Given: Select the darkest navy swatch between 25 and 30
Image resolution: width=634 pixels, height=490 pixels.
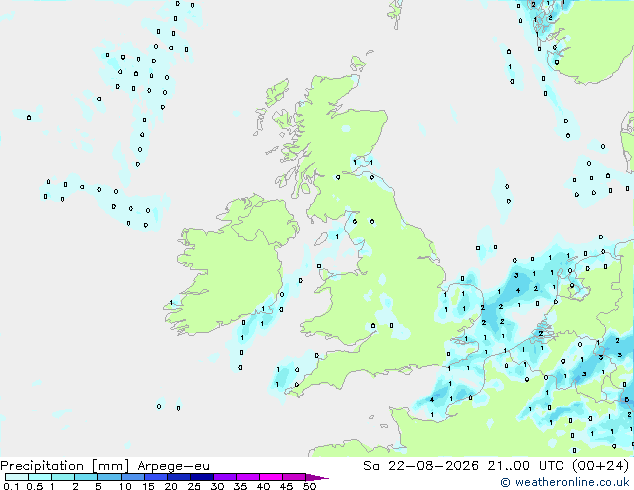Looking at the screenshot, I should (202, 477).
